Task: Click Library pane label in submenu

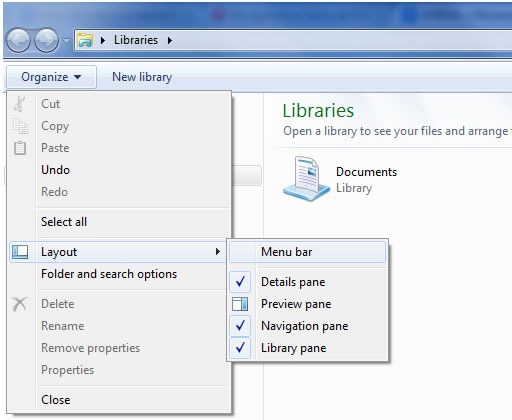Action: pyautogui.click(x=294, y=348)
